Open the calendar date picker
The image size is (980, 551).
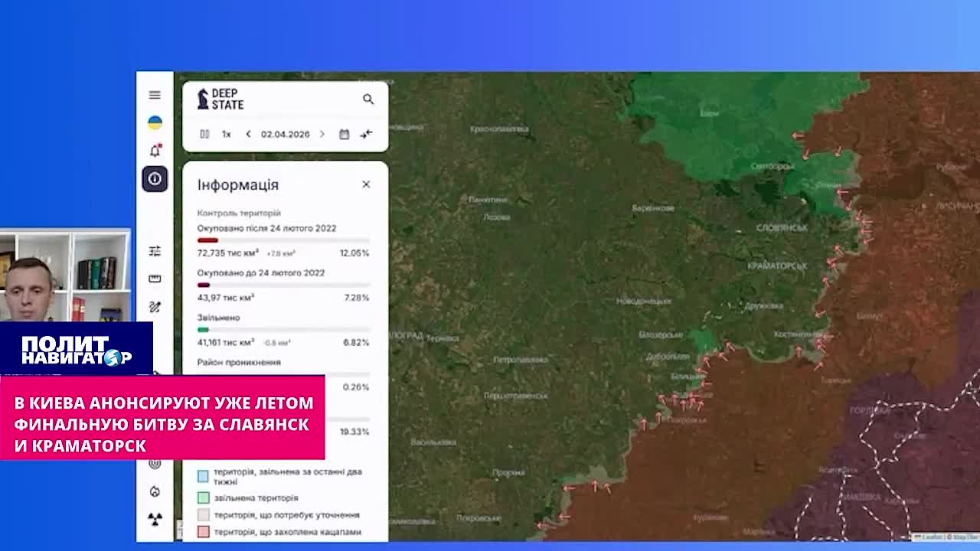click(x=345, y=134)
